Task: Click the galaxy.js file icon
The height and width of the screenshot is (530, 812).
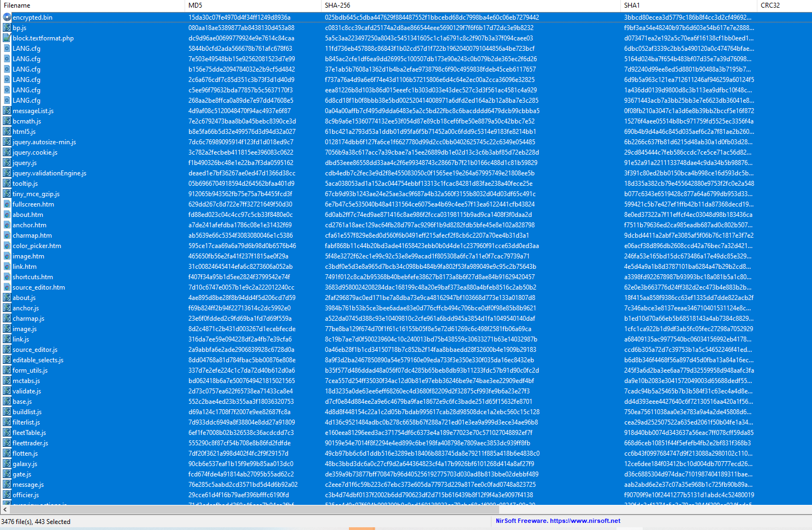Action: (x=7, y=464)
